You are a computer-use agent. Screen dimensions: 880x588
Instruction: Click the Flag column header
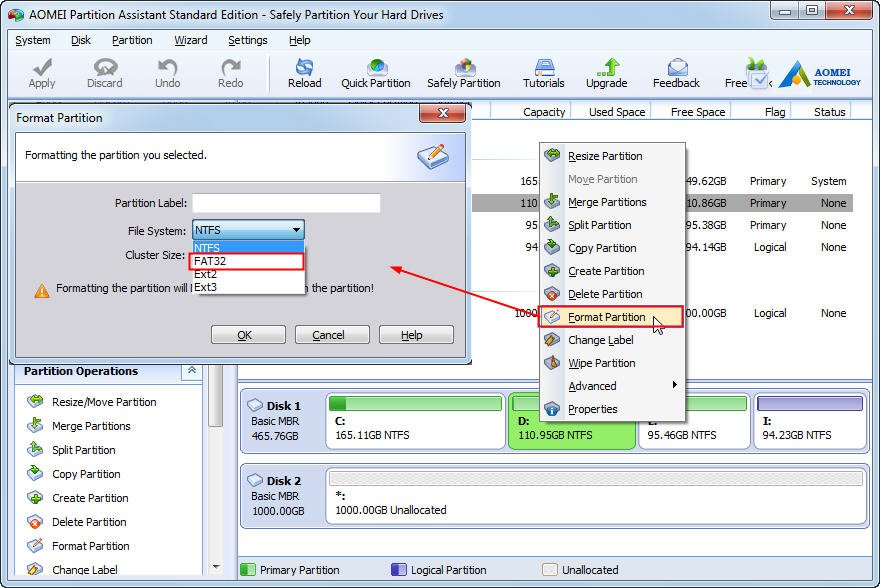pos(774,112)
